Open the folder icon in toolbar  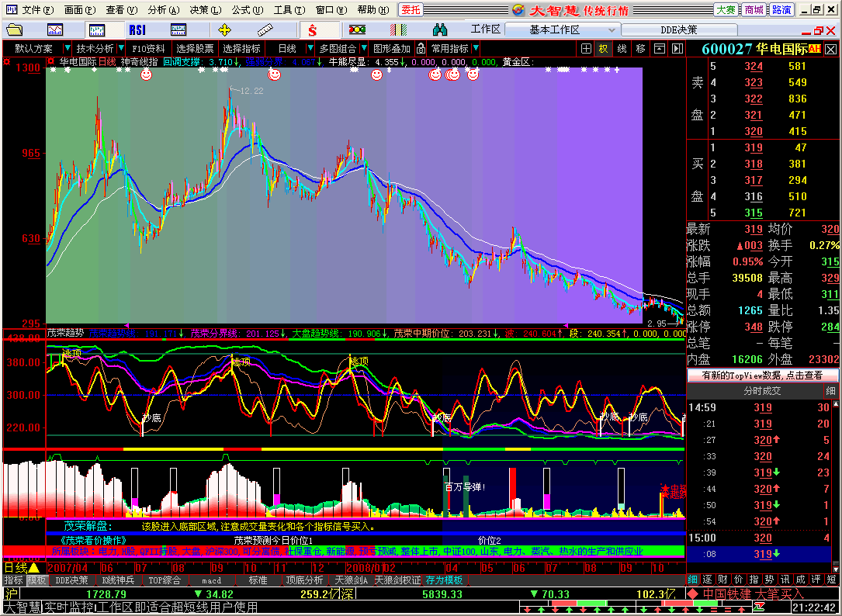point(15,30)
